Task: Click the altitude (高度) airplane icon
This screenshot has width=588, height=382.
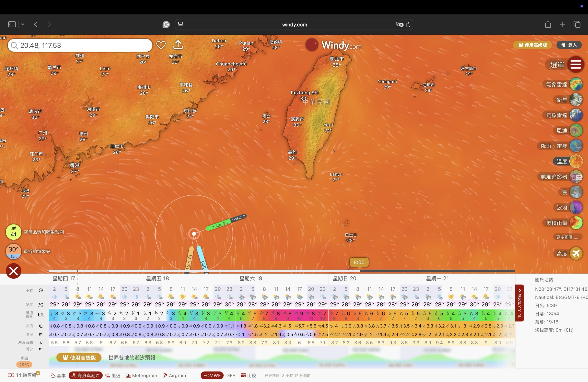Action: [x=576, y=253]
